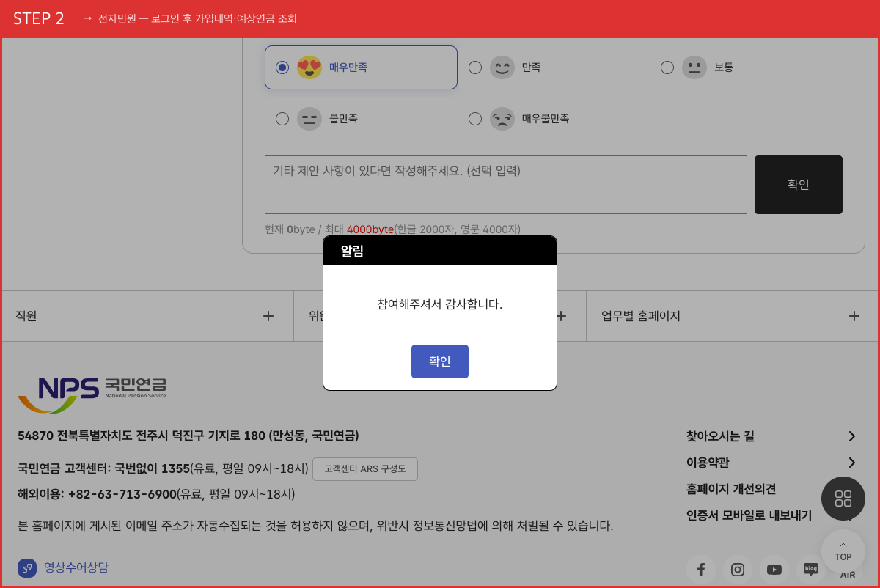
Task: Click the 참여해주셔서 감사합니다. message text
Action: (x=440, y=304)
